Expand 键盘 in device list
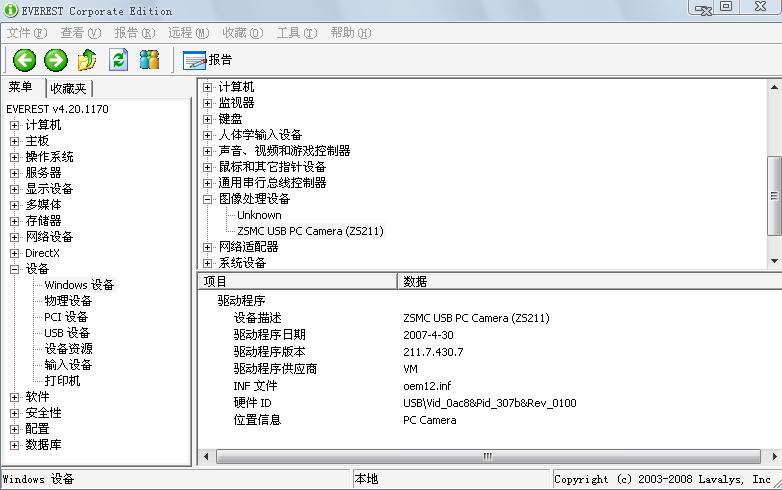The width and height of the screenshot is (782, 490). pos(207,119)
